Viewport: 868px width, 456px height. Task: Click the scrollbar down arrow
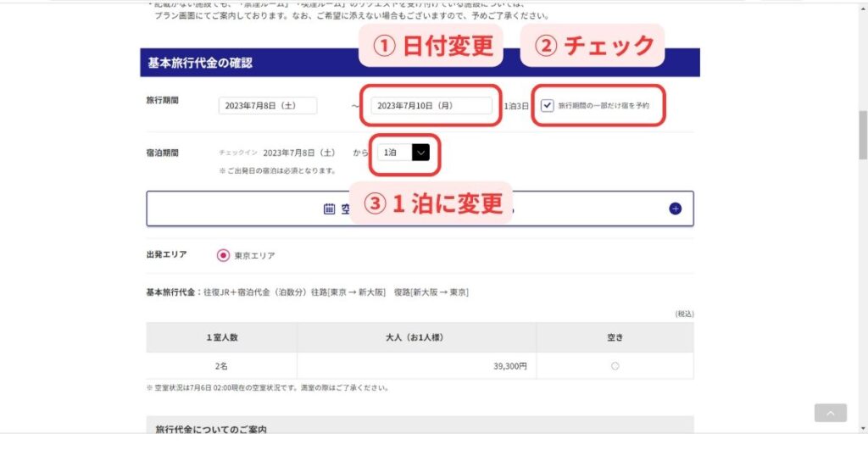coord(863,428)
